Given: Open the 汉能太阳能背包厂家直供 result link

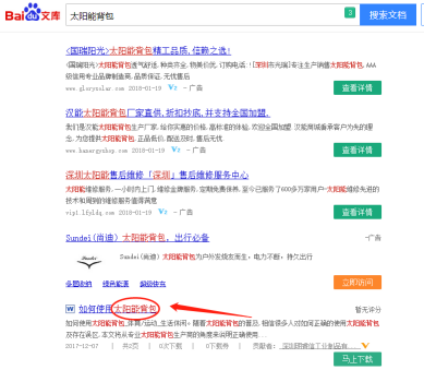Looking at the screenshot, I should (168, 113).
